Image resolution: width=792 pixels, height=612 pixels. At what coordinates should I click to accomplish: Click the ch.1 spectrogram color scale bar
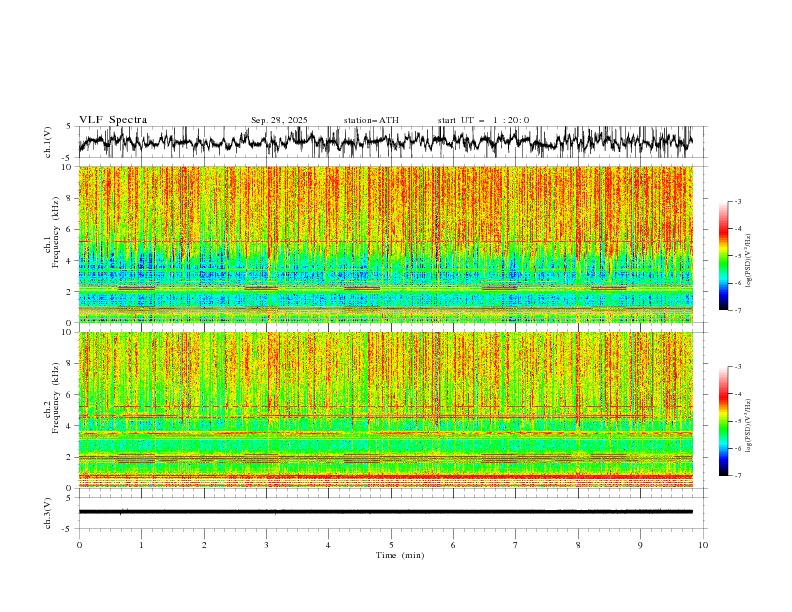(x=723, y=256)
